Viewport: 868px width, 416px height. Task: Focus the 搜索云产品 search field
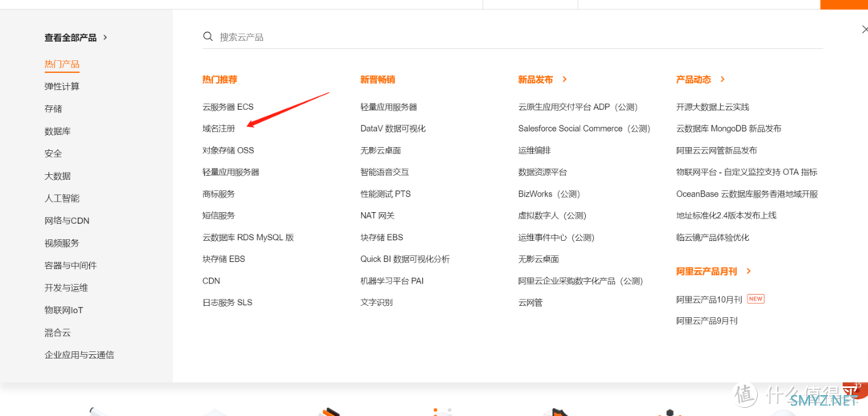pyautogui.click(x=513, y=37)
